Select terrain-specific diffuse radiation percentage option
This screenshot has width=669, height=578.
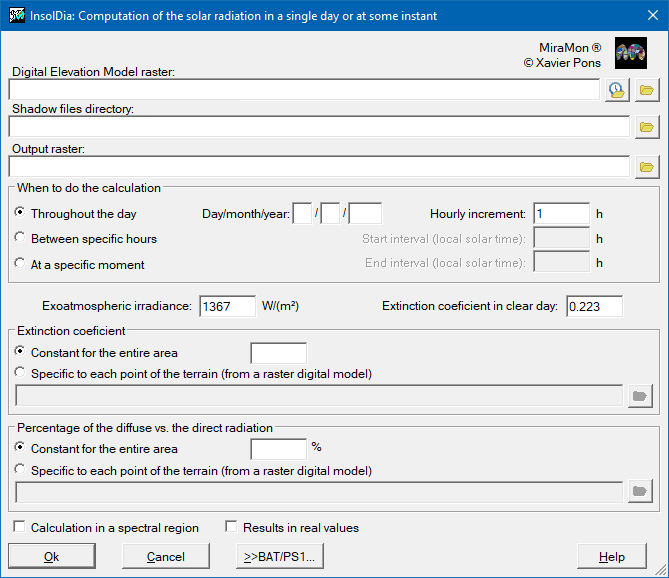20,470
